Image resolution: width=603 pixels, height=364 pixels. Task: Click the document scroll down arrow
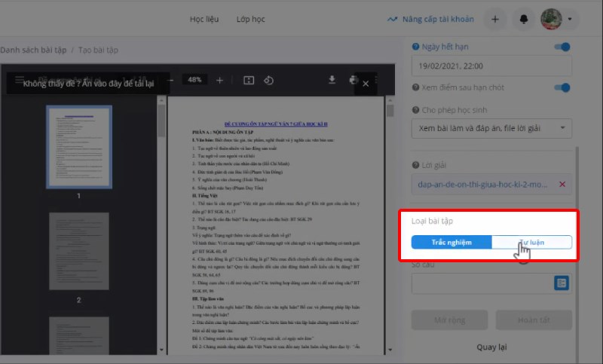pos(390,350)
